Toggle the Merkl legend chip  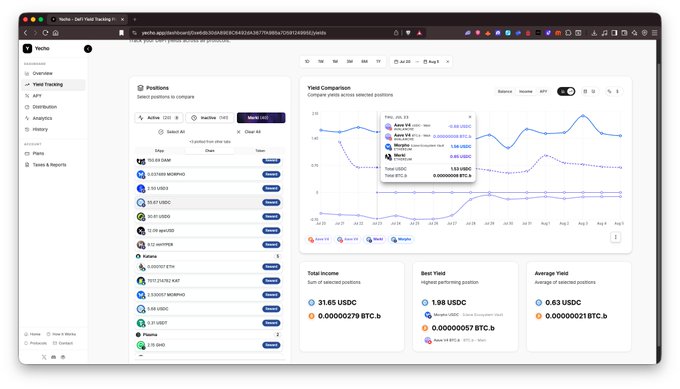tap(375, 239)
